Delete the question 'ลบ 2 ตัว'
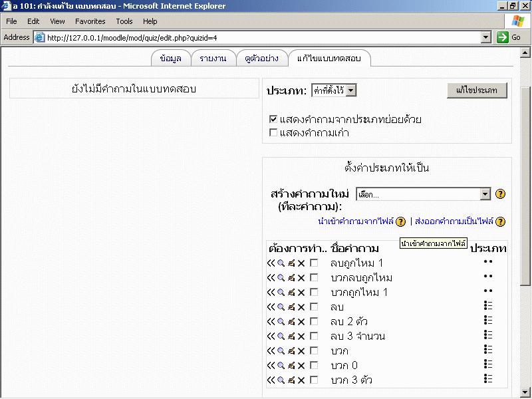532x399 pixels. click(x=301, y=322)
